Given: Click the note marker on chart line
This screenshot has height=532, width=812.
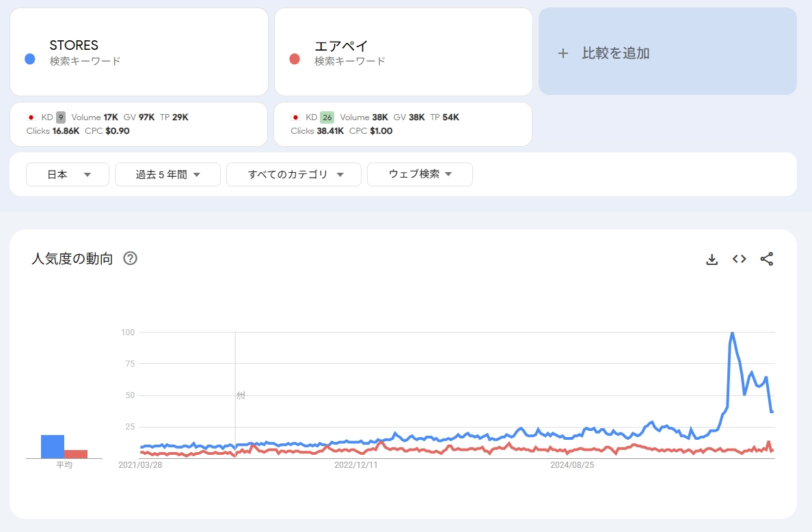Looking at the screenshot, I should (240, 395).
